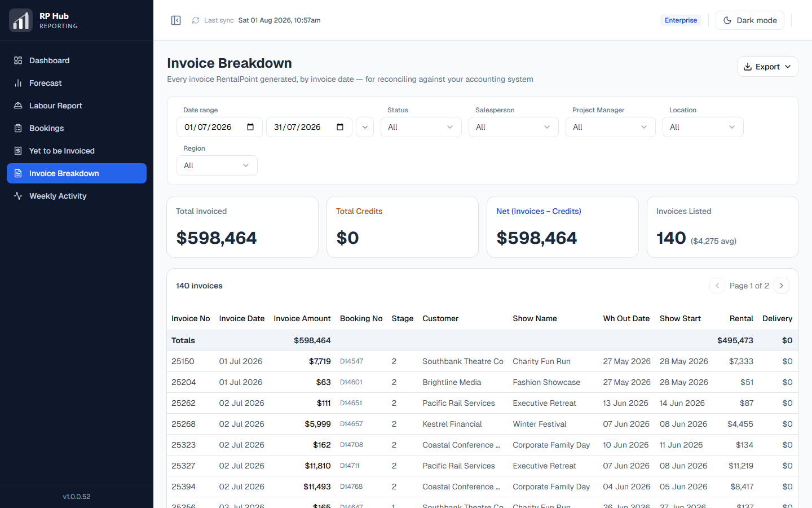Click the last sync timestamp text

click(x=279, y=20)
